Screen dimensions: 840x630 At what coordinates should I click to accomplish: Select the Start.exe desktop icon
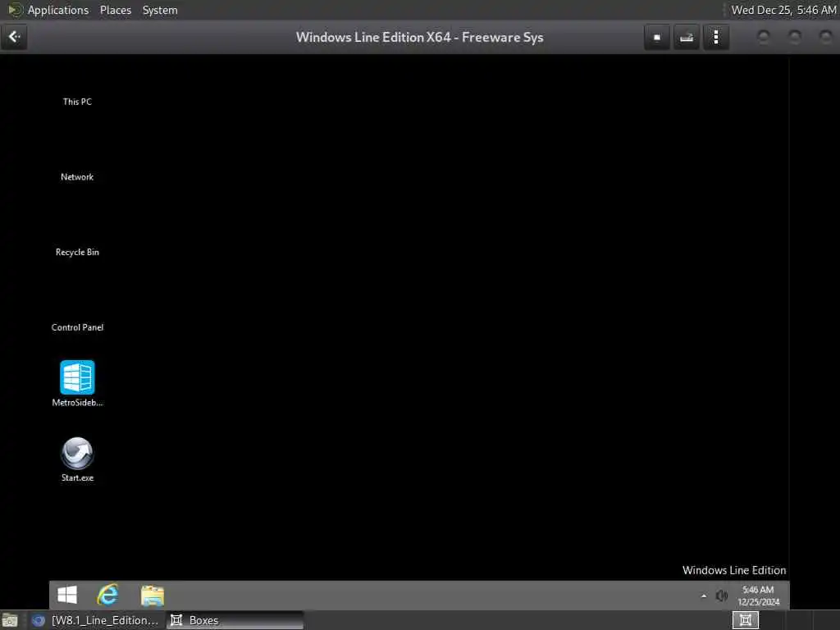pos(77,459)
